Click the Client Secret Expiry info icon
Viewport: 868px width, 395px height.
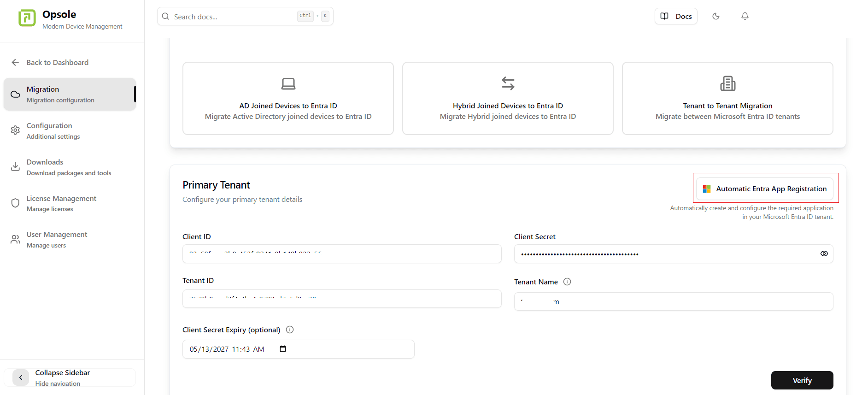tap(290, 330)
